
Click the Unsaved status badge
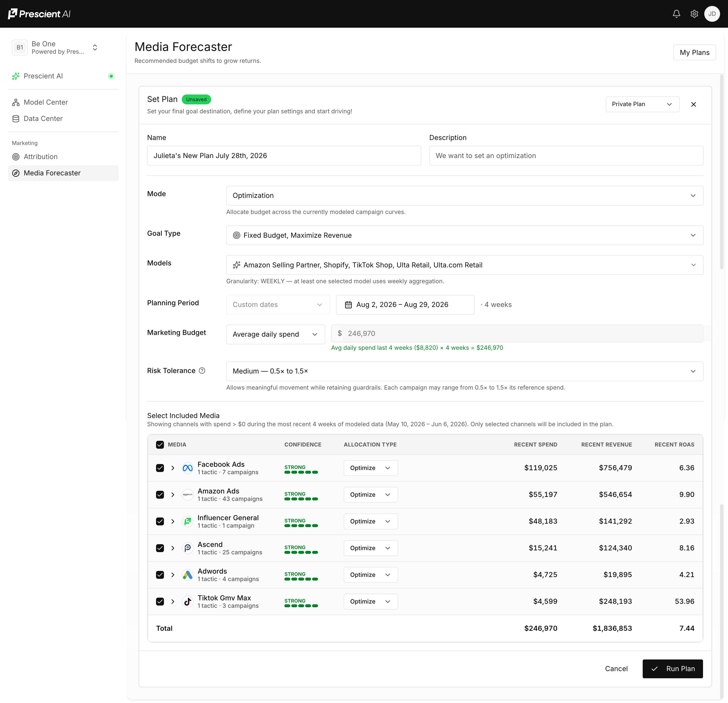pyautogui.click(x=196, y=100)
